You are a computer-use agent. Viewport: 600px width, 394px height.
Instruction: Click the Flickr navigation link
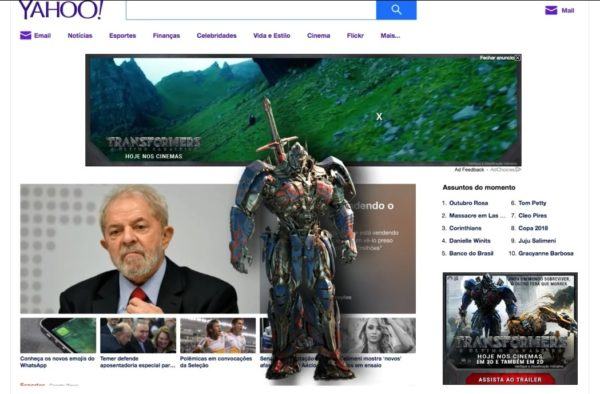[x=355, y=36]
